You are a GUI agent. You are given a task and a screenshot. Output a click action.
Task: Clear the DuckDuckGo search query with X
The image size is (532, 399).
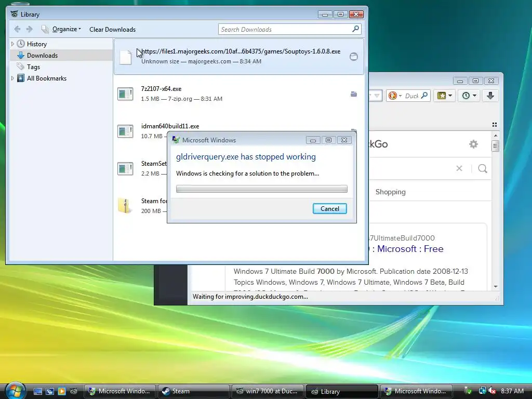pyautogui.click(x=459, y=168)
